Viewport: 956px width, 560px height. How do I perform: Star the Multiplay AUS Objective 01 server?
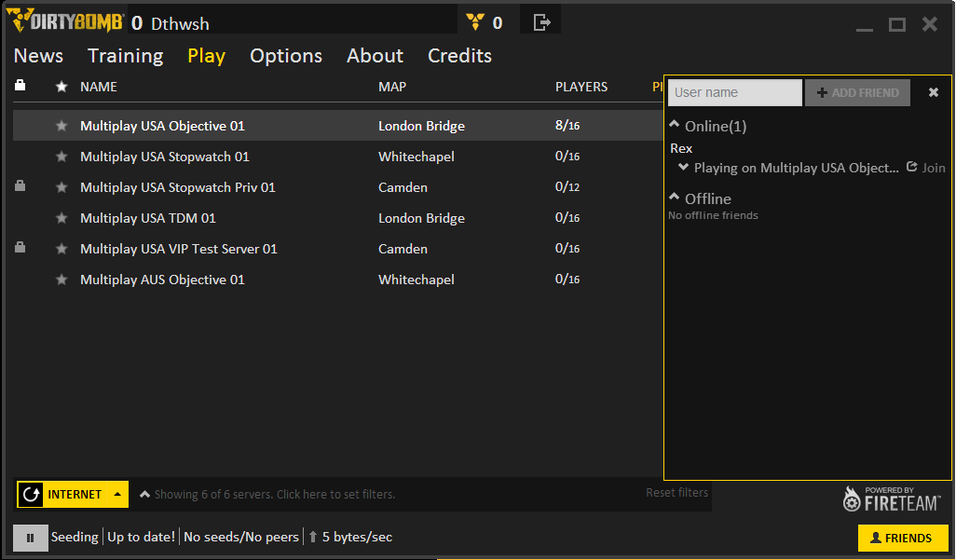click(61, 280)
